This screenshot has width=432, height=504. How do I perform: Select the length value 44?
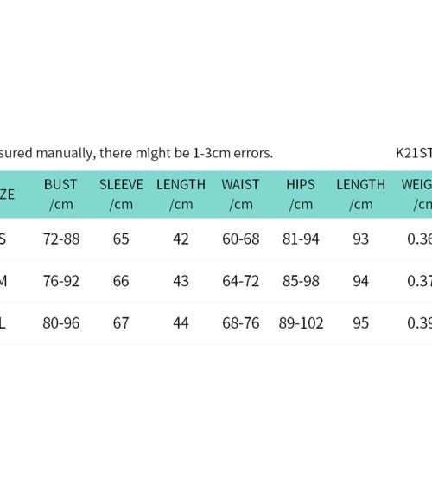pyautogui.click(x=181, y=323)
